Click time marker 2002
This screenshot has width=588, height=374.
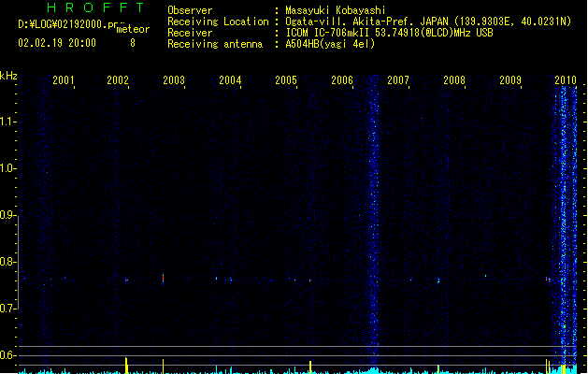[x=118, y=80]
